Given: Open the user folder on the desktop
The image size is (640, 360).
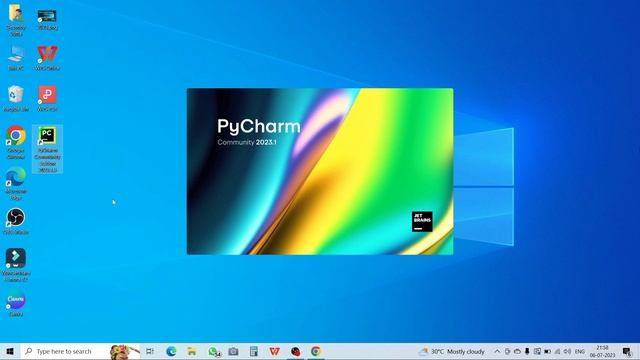Looking at the screenshot, I should [16, 20].
